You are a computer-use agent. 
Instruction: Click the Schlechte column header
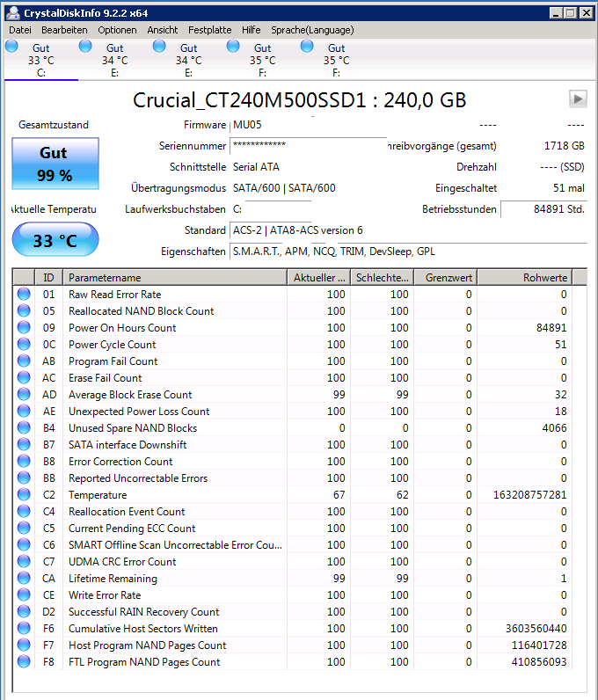[383, 277]
